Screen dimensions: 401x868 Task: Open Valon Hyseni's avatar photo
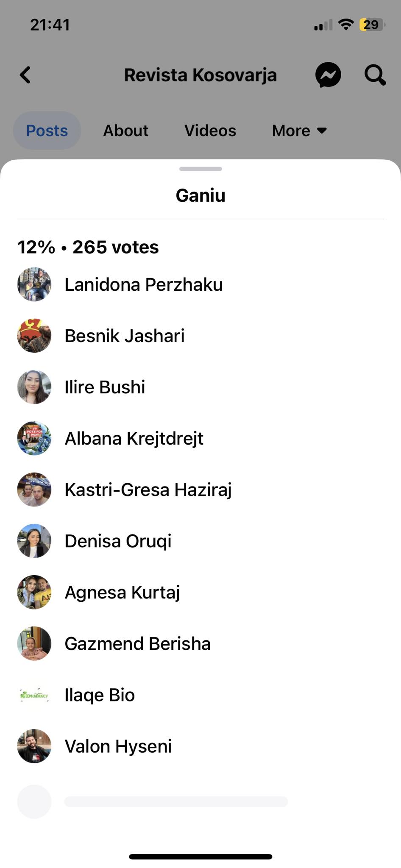34,746
